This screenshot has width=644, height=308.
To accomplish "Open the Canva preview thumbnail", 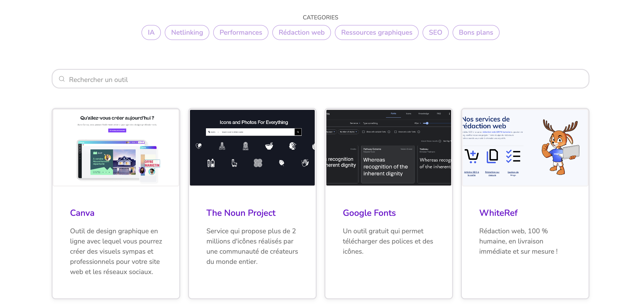I will [x=116, y=148].
